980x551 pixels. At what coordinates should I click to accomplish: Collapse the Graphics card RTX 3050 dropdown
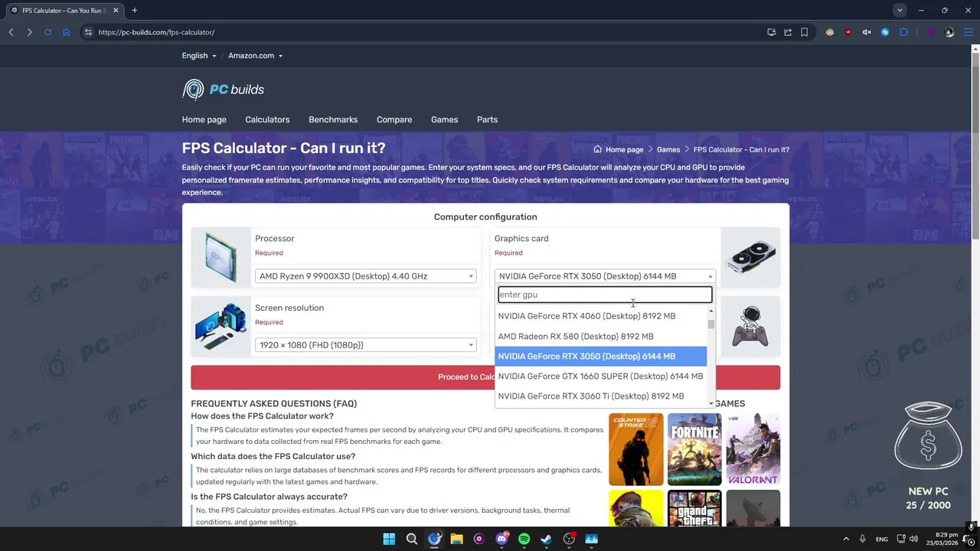coord(605,276)
